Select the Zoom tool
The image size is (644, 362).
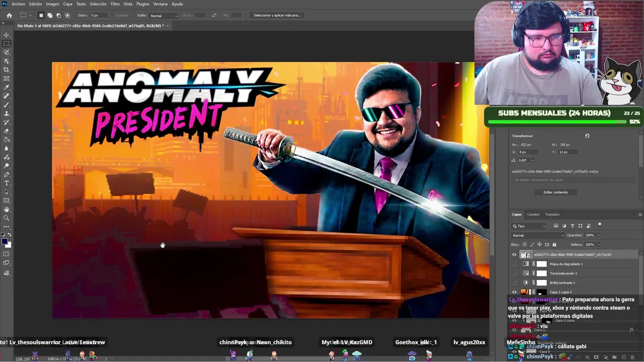point(7,218)
